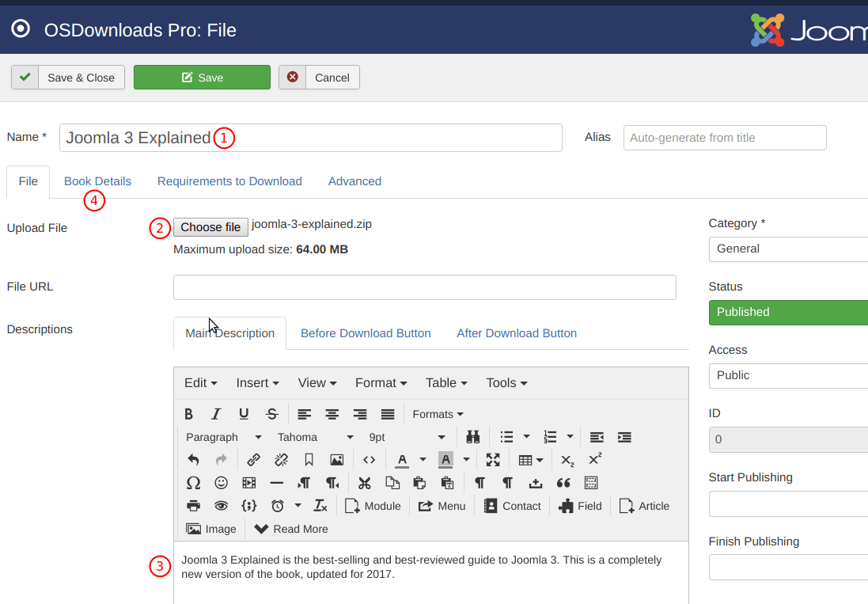The height and width of the screenshot is (604, 868).
Task: Click the Save & Close button
Action: click(68, 78)
